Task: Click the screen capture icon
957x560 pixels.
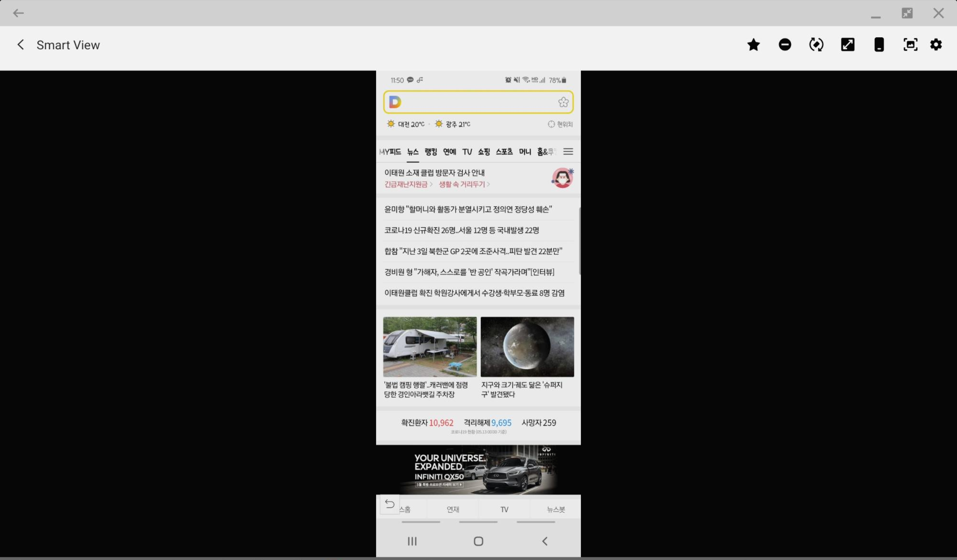Action: pos(910,45)
